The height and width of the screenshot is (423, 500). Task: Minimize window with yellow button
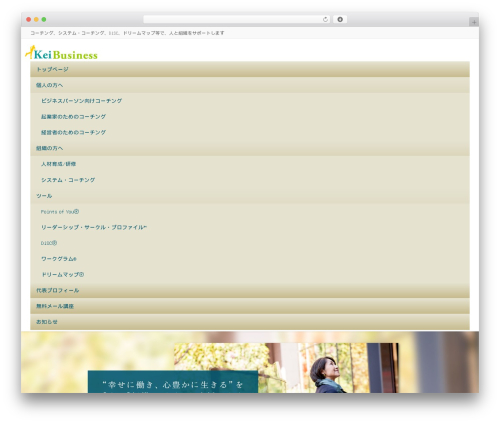(x=36, y=20)
